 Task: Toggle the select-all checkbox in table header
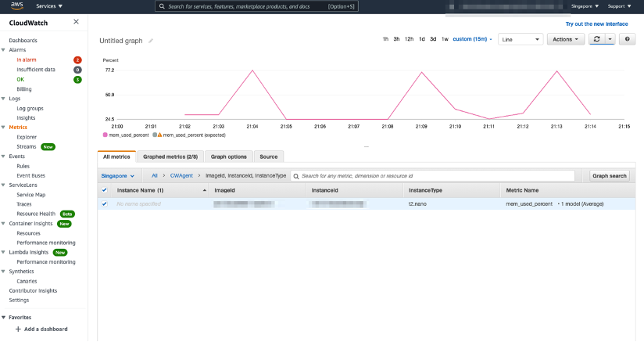coord(104,190)
